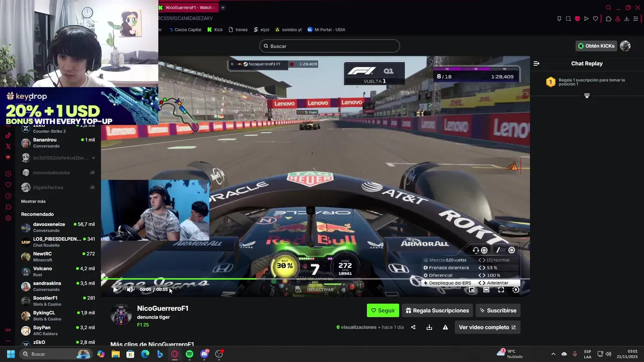Open the browser easy setup sliders icon
Screen dimensions: 644x362
[635, 19]
